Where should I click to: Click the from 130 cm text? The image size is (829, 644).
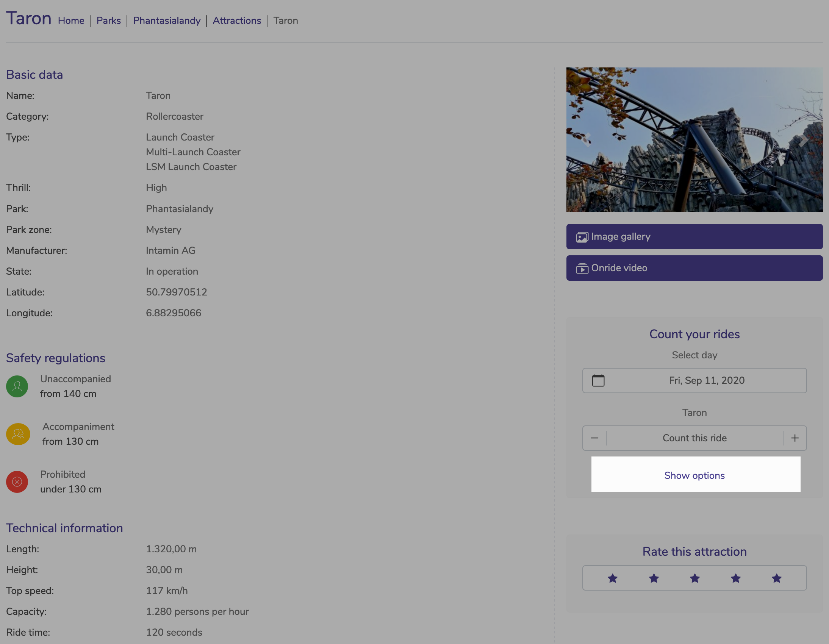click(70, 442)
